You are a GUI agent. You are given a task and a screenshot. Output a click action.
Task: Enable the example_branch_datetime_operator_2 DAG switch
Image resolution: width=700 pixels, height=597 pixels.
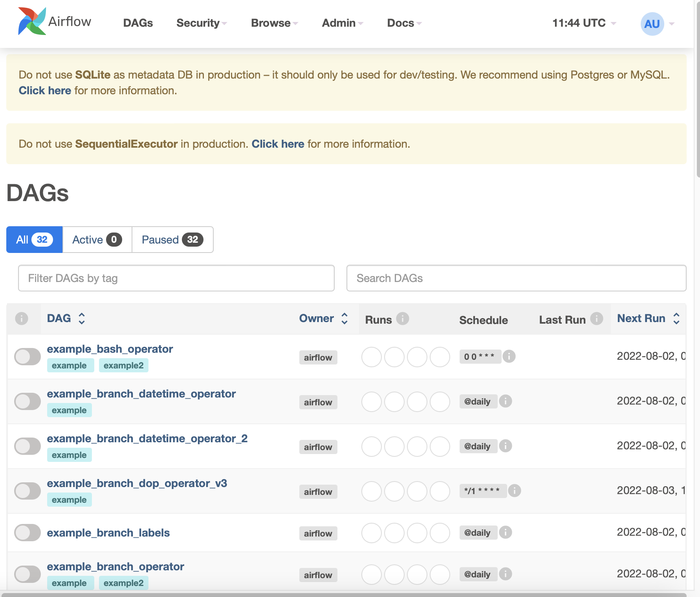click(x=27, y=446)
